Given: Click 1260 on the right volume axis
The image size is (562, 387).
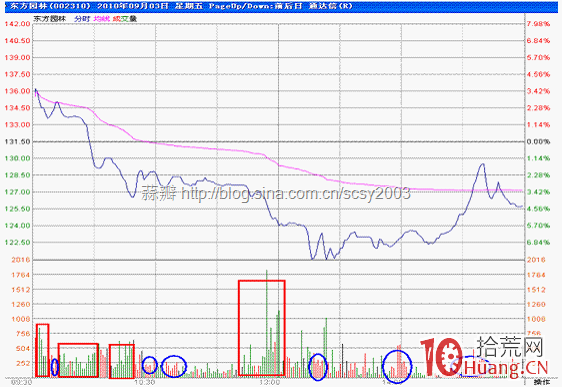Looking at the screenshot, I should click(536, 305).
